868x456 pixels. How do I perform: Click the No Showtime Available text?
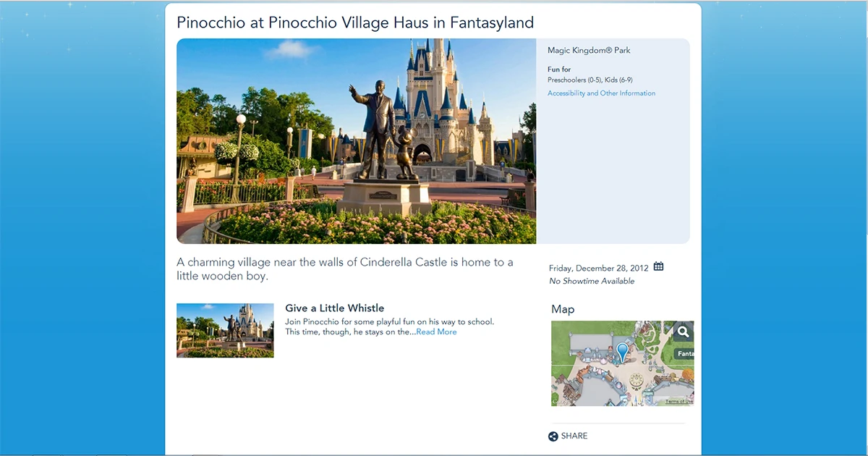tap(592, 281)
